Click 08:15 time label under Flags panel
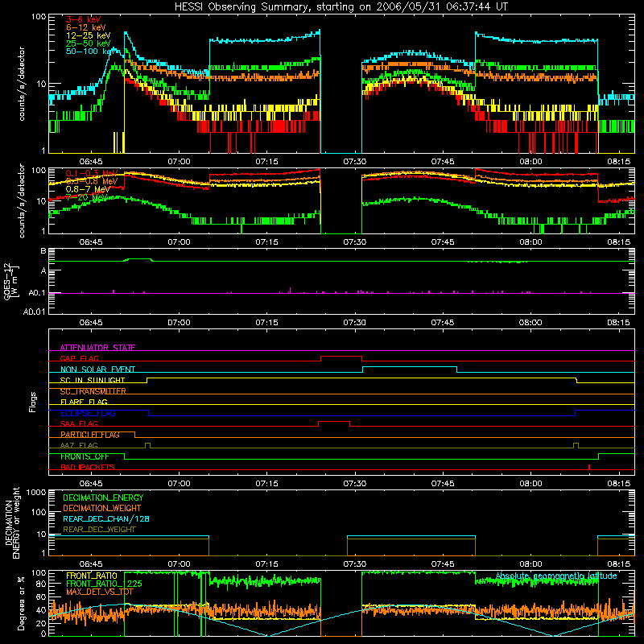The height and width of the screenshot is (644, 644). [618, 484]
